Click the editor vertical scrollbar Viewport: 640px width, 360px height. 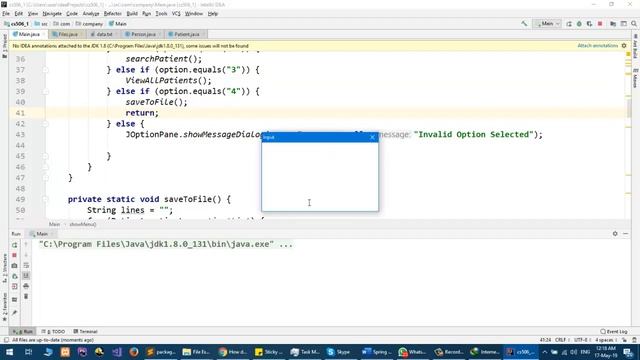pos(629,109)
